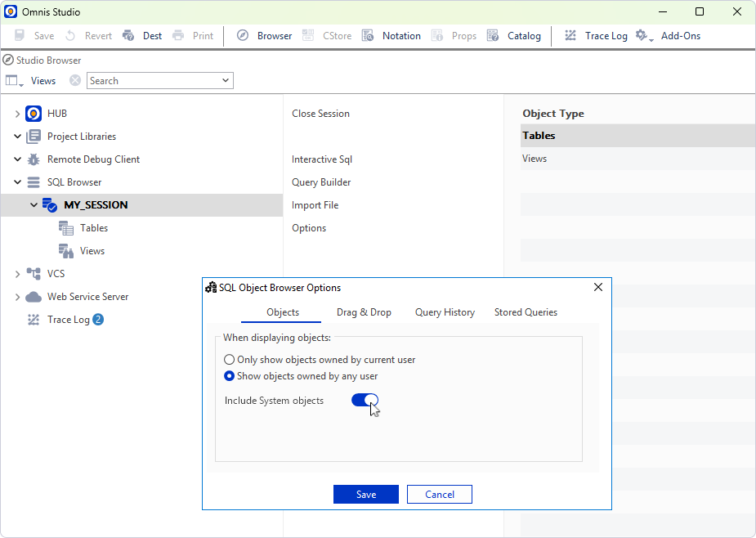This screenshot has height=538, width=756.
Task: Click the Remote Debug Client bug icon
Action: click(34, 159)
